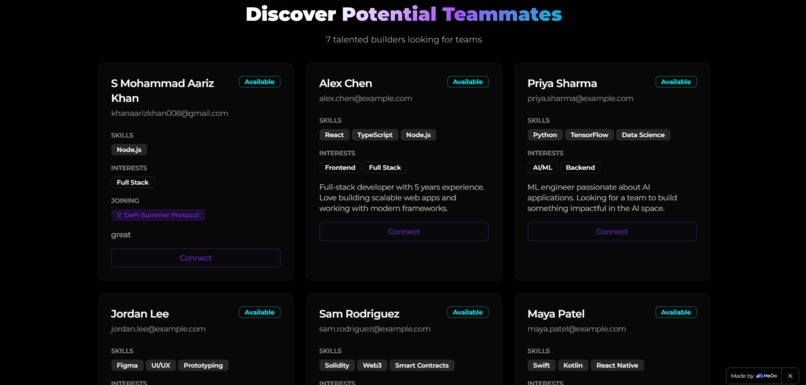The width and height of the screenshot is (806, 385).
Task: Click email alex.chen@example.com
Action: click(365, 98)
